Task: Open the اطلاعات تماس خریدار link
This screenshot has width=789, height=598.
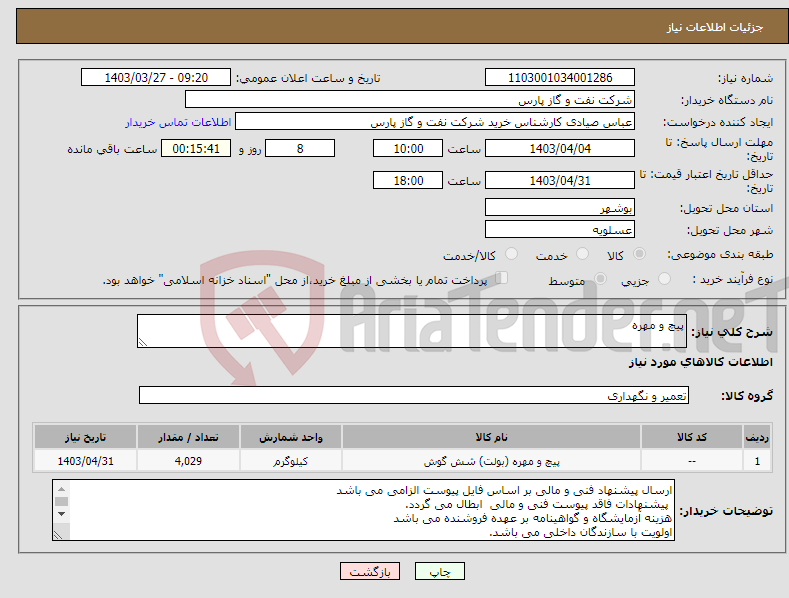Action: coord(178,122)
